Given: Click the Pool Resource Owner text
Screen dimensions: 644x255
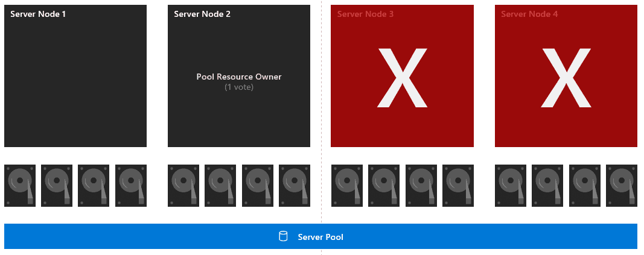Looking at the screenshot, I should coord(239,77).
